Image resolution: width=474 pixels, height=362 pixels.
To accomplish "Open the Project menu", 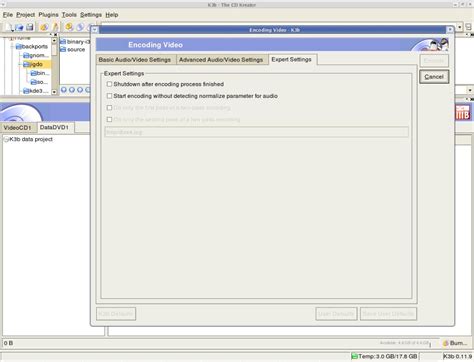I will coord(25,15).
